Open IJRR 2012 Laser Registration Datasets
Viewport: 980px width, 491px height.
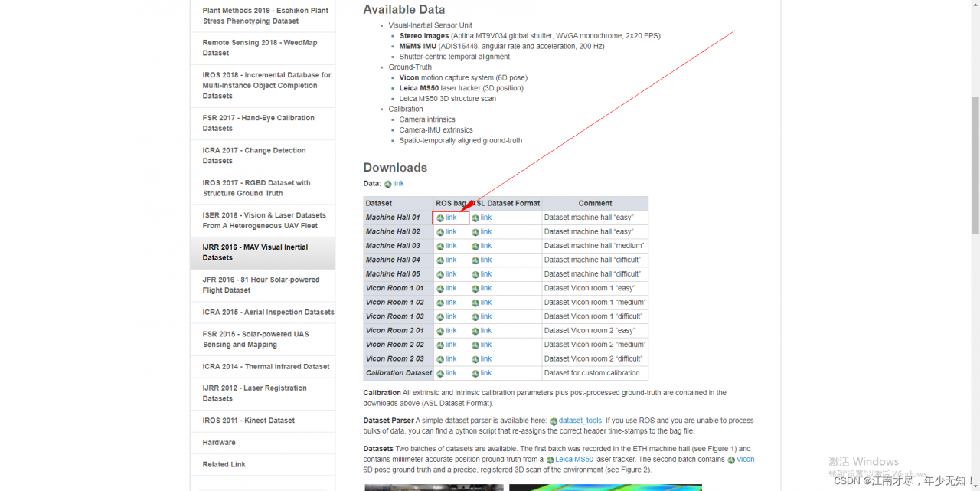(263, 394)
